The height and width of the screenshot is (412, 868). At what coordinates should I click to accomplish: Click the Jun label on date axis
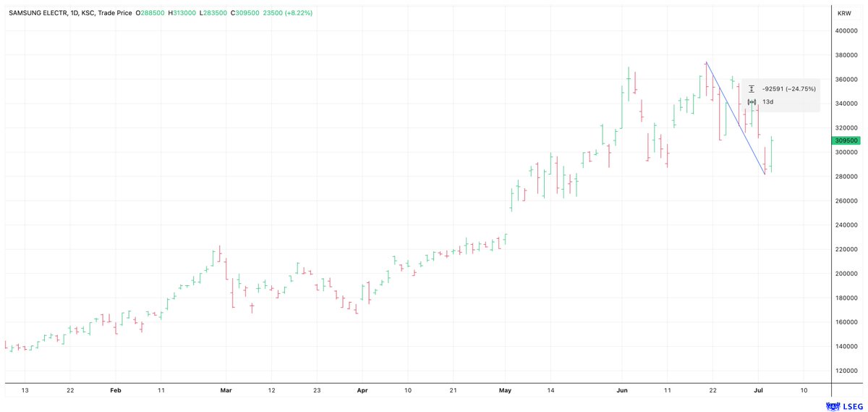pos(622,390)
